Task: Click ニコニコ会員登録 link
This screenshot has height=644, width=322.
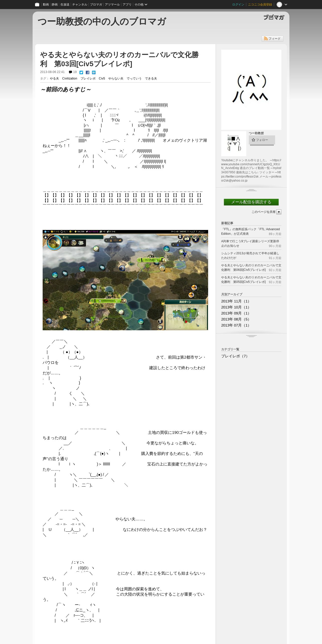Action: 260,5
